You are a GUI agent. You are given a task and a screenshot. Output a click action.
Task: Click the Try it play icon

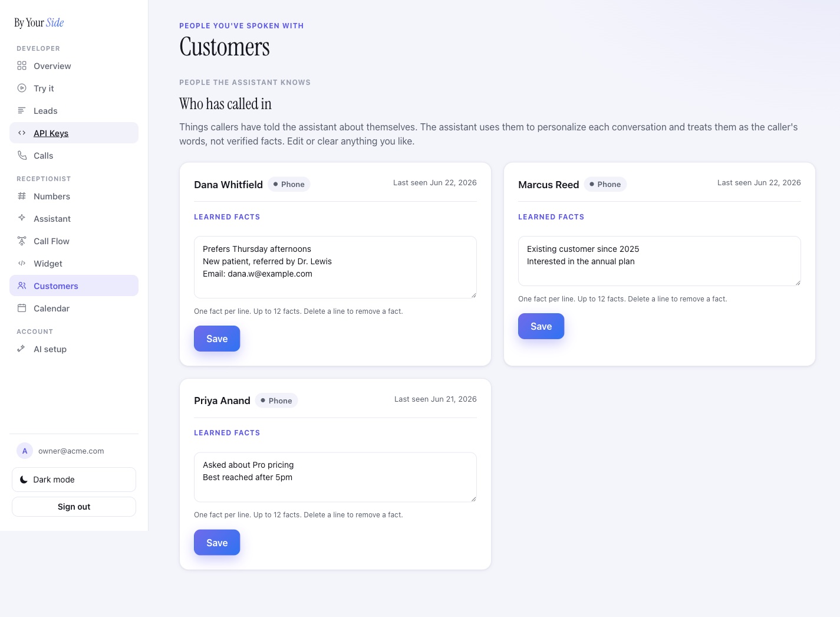[22, 88]
